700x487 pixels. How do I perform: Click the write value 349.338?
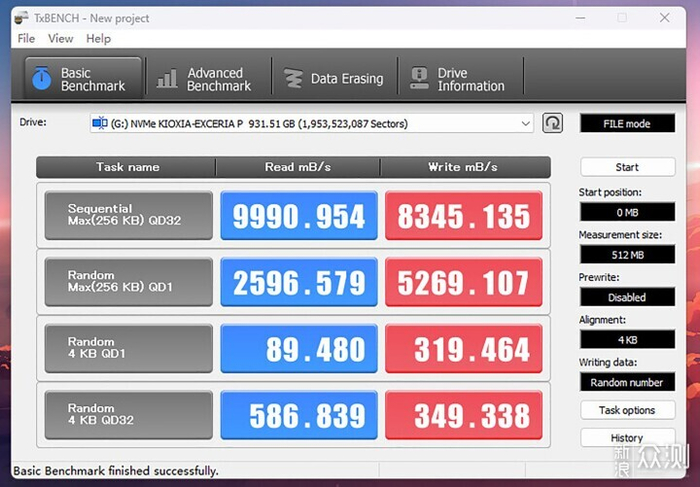coord(464,415)
